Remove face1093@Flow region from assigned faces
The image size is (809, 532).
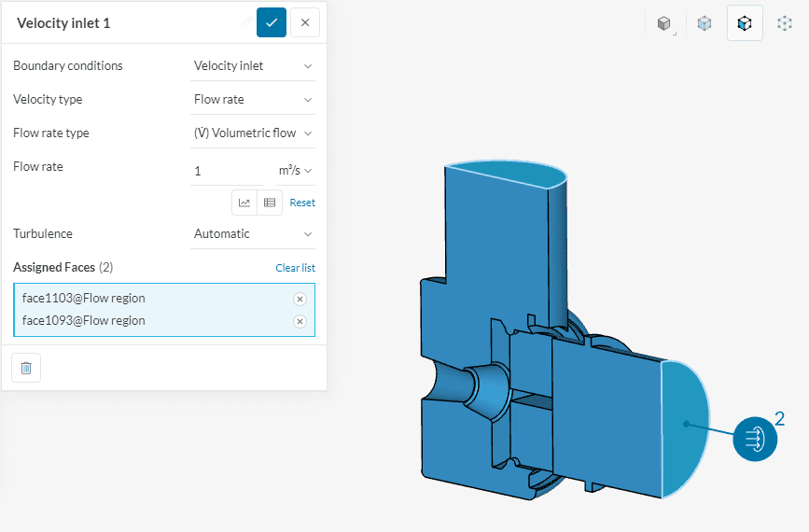pos(300,321)
